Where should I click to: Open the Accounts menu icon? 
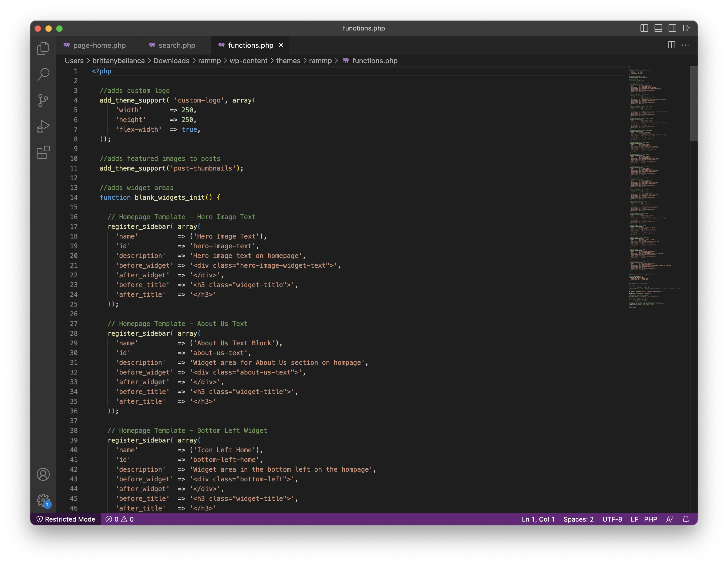43,474
